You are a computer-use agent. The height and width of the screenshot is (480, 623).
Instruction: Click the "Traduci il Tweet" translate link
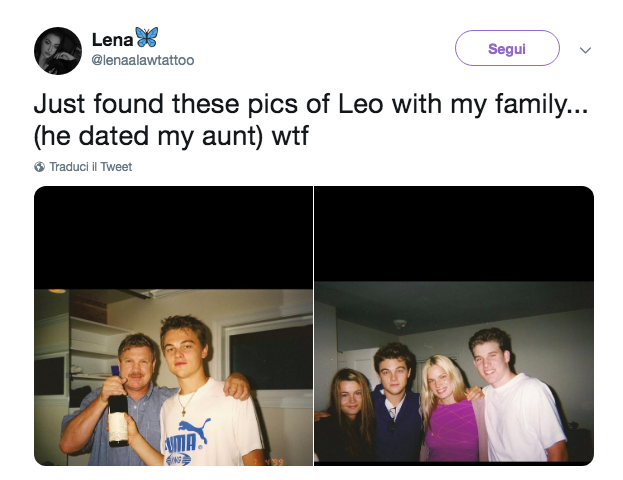click(x=90, y=167)
